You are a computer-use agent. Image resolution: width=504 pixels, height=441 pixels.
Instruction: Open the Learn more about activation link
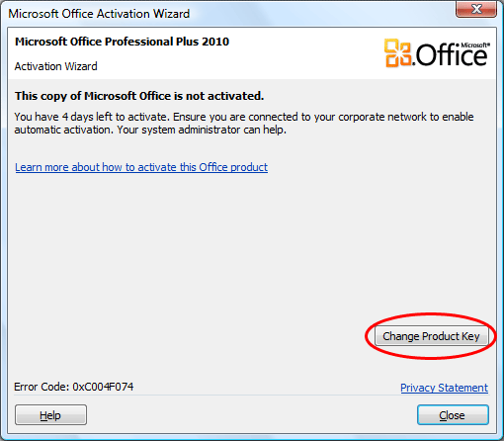pyautogui.click(x=141, y=167)
